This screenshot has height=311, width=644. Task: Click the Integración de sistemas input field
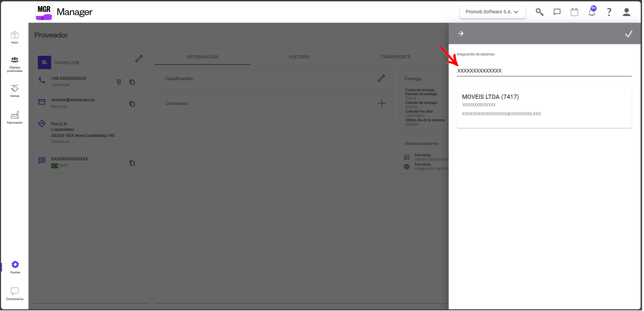coord(544,71)
